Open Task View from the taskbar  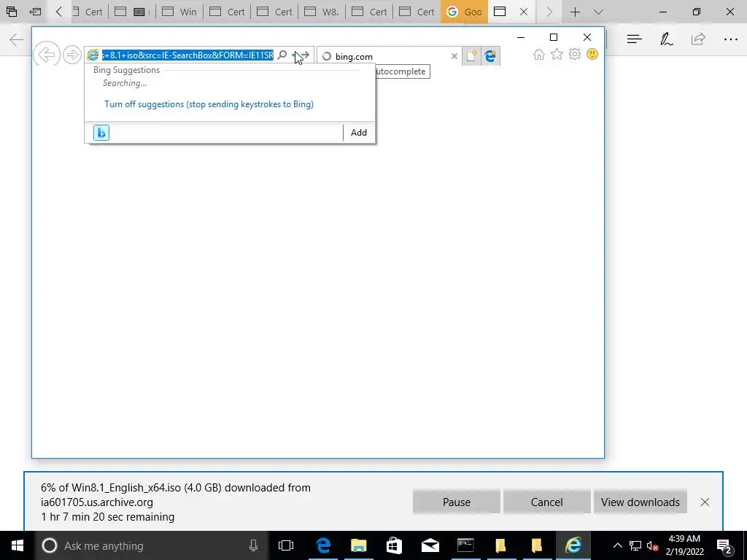pyautogui.click(x=286, y=545)
